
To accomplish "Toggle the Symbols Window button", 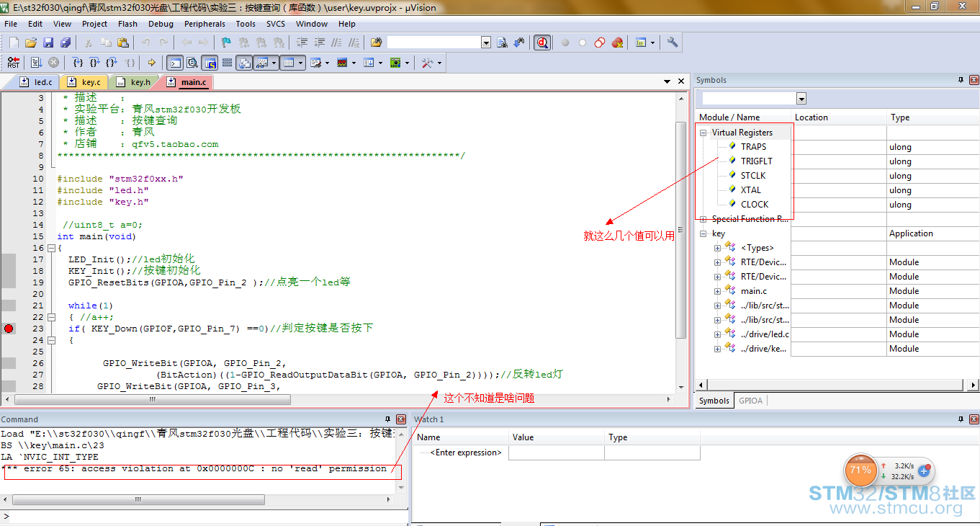I will point(210,63).
